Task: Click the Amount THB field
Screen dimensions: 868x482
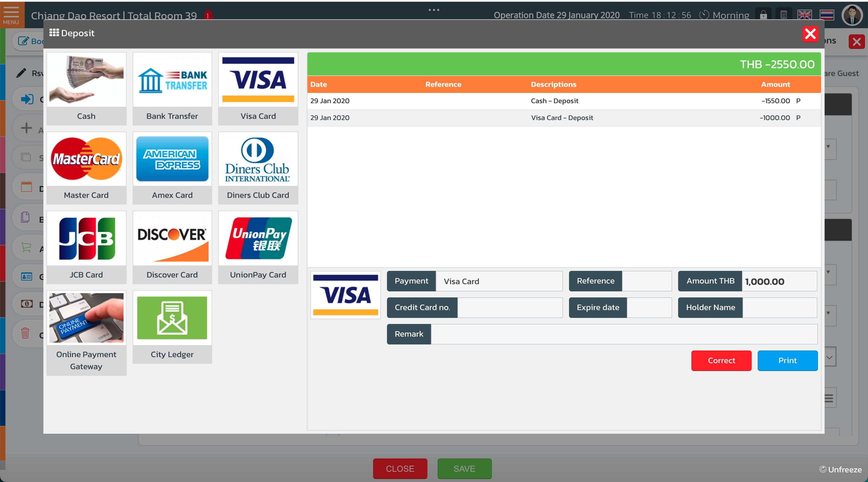Action: tap(779, 281)
